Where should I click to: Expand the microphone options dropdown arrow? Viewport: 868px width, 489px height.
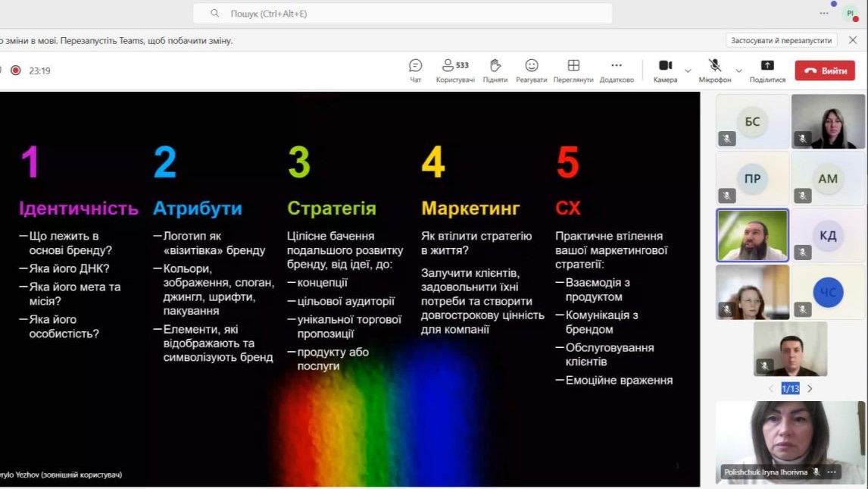point(738,71)
